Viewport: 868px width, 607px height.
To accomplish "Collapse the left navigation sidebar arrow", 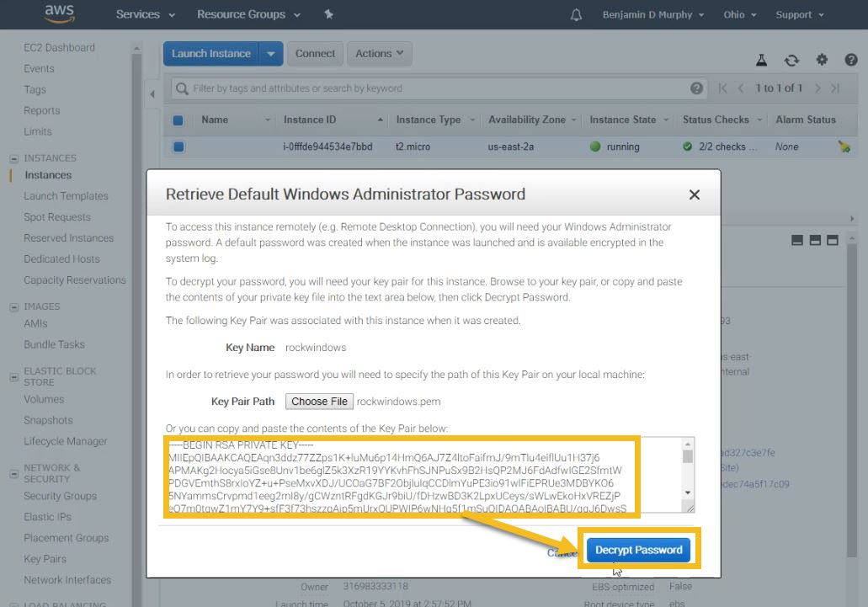I will [x=152, y=94].
